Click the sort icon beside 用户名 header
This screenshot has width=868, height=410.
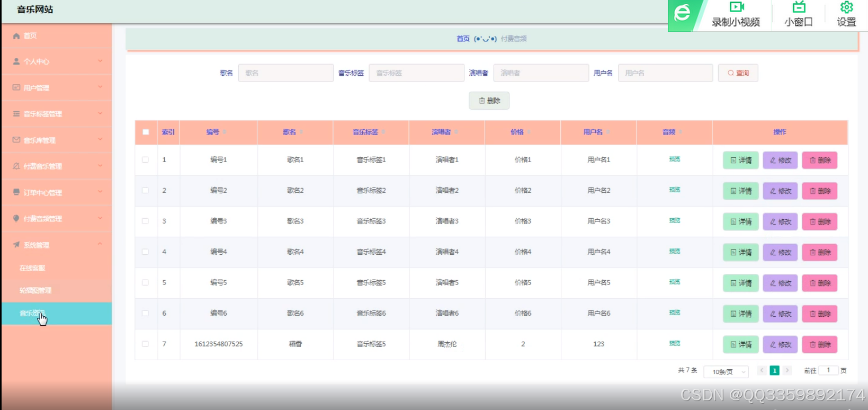tap(608, 132)
